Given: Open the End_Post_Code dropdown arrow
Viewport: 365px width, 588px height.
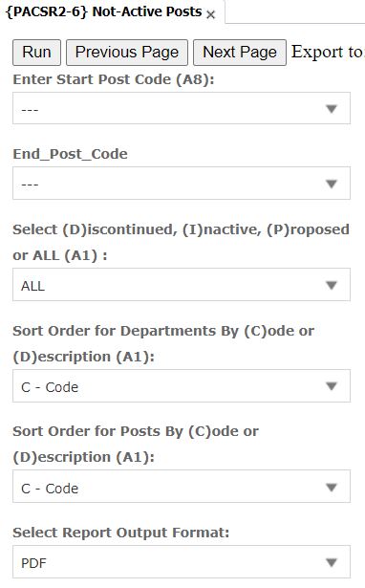Looking at the screenshot, I should [332, 185].
